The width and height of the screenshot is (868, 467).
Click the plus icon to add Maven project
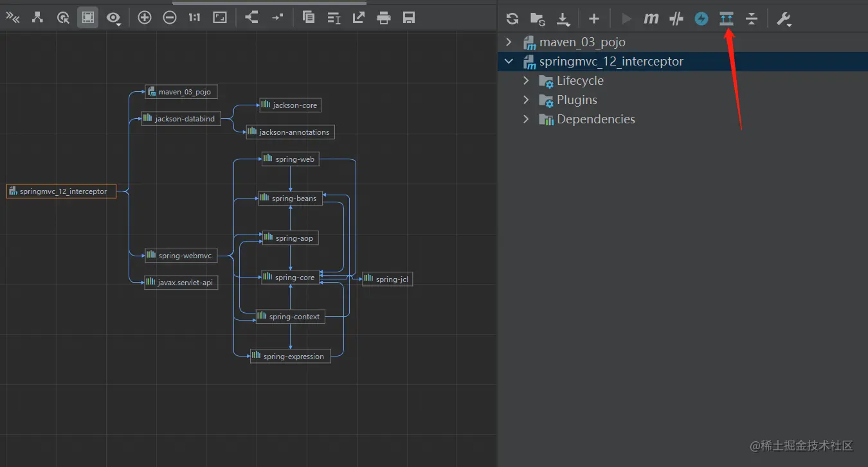pos(594,19)
